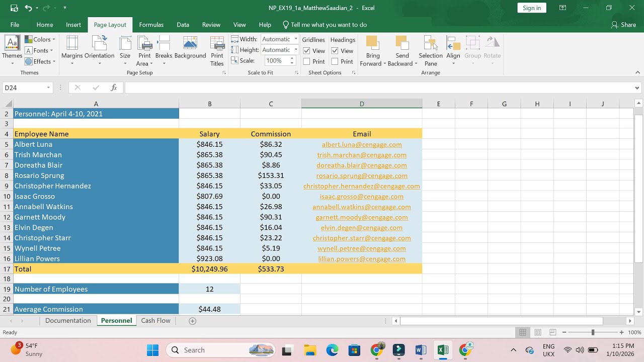Viewport: 644px width, 362px height.
Task: Click the Share button
Action: click(x=624, y=25)
